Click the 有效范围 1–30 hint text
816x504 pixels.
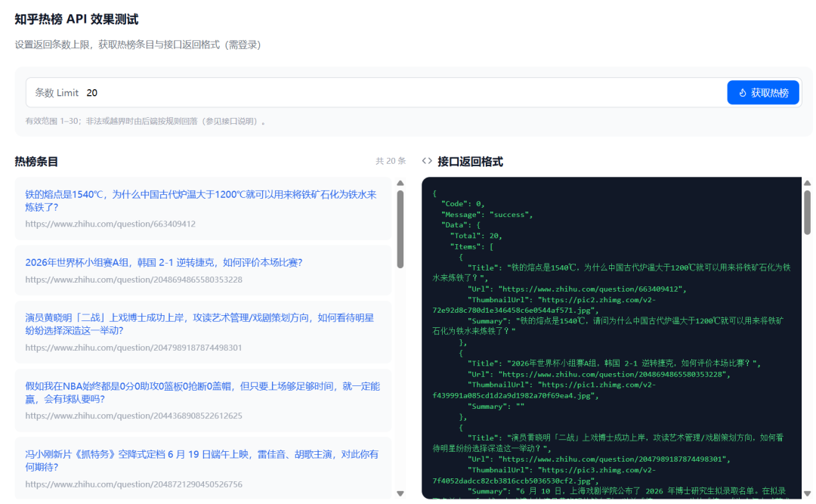pyautogui.click(x=145, y=122)
